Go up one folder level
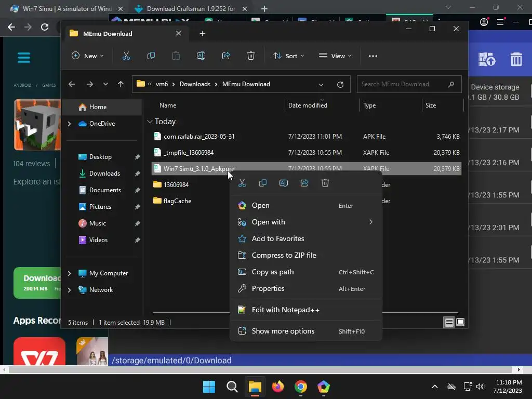 coord(121,84)
